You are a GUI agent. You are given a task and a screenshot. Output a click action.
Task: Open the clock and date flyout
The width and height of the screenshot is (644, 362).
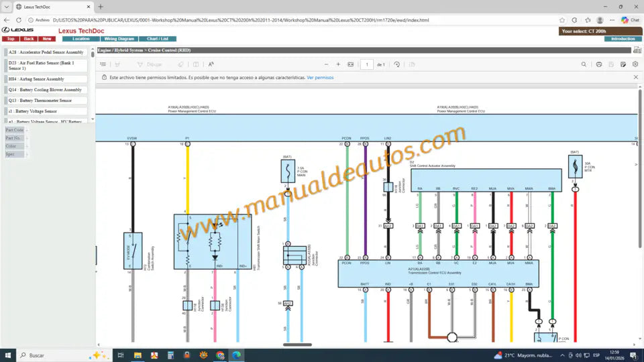click(x=614, y=355)
